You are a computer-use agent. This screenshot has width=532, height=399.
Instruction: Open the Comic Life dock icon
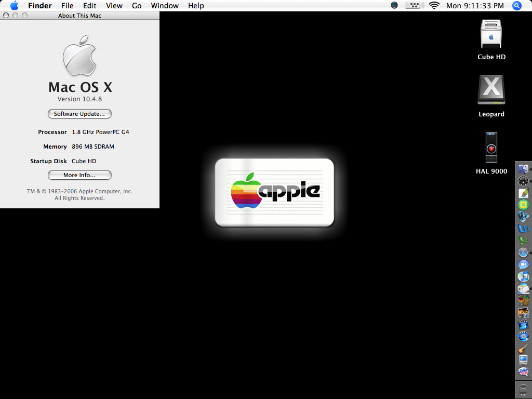pos(523,371)
